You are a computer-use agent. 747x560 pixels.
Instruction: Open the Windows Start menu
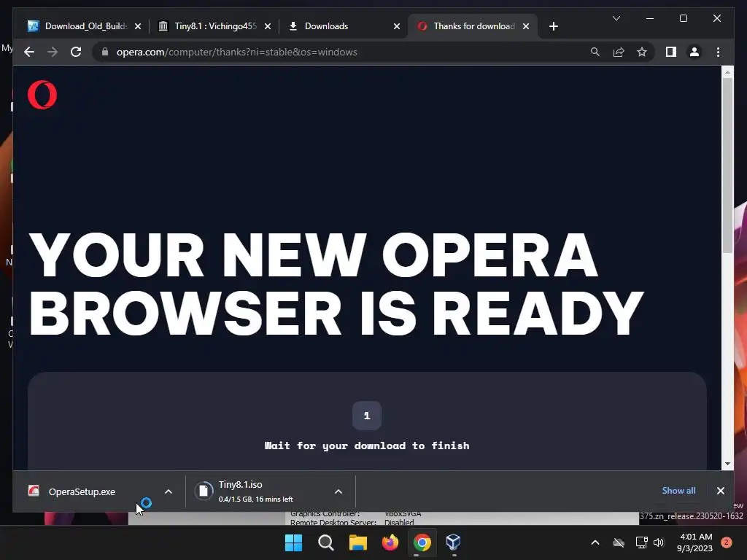[293, 542]
